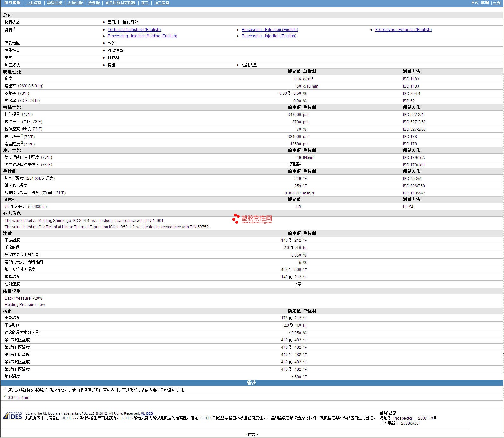This screenshot has width=504, height=438.
Task: Select the 模具温度 row label
Action: [12, 277]
